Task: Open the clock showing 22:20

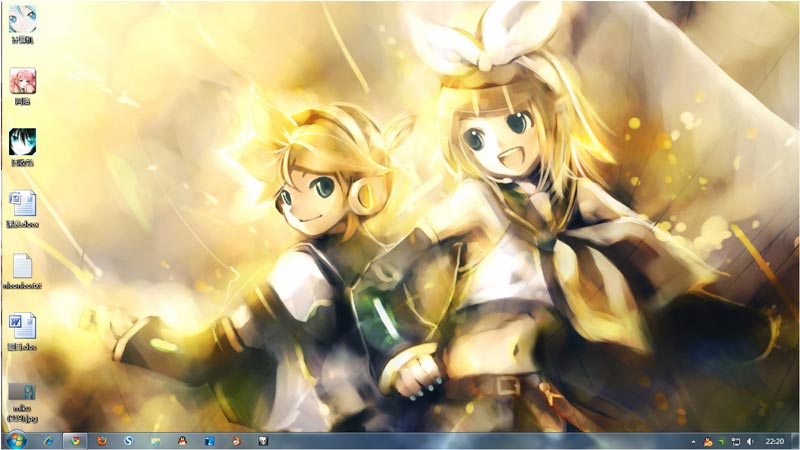Action: pos(774,442)
